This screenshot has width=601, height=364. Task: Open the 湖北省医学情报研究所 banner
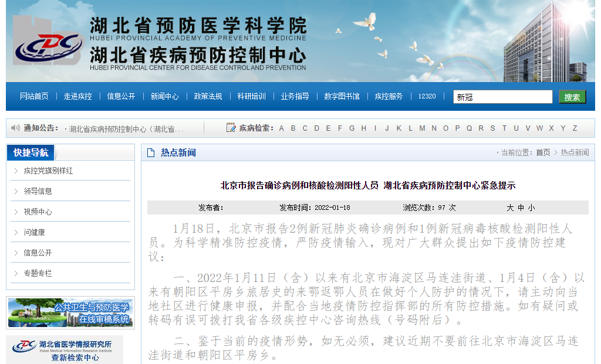coord(65,350)
